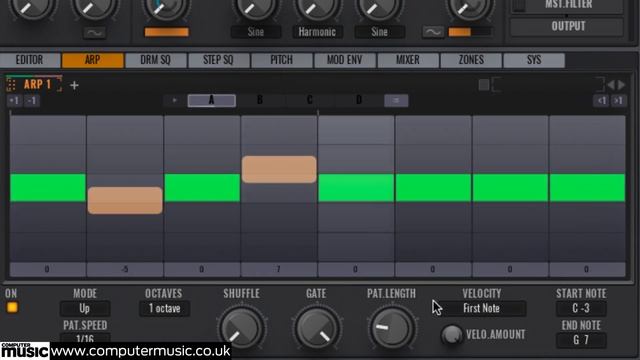Click the small play arrow before pattern A
The width and height of the screenshot is (640, 360).
(174, 100)
